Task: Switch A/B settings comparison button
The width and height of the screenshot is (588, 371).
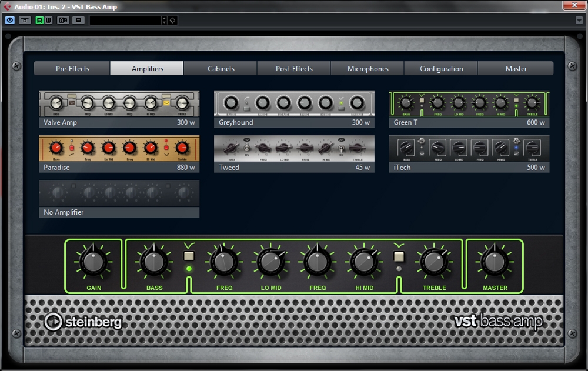Action: (x=63, y=20)
